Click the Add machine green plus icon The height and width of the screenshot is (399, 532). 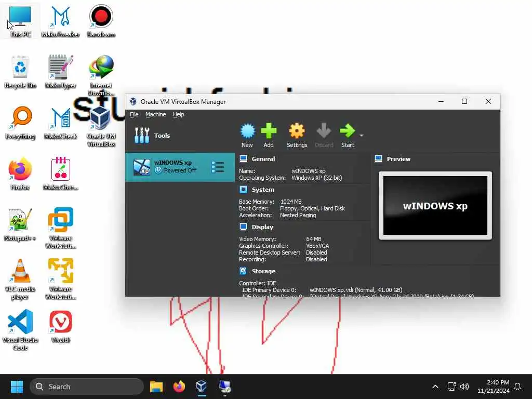pyautogui.click(x=269, y=131)
